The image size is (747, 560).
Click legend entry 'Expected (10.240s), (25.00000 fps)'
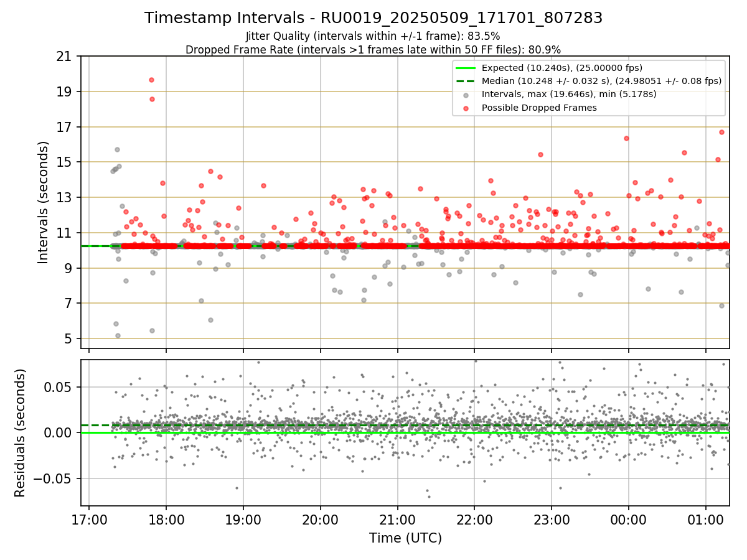562,68
